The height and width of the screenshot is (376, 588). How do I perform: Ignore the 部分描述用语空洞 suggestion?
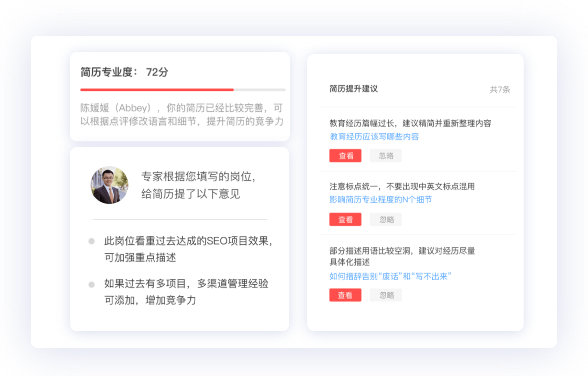point(385,295)
